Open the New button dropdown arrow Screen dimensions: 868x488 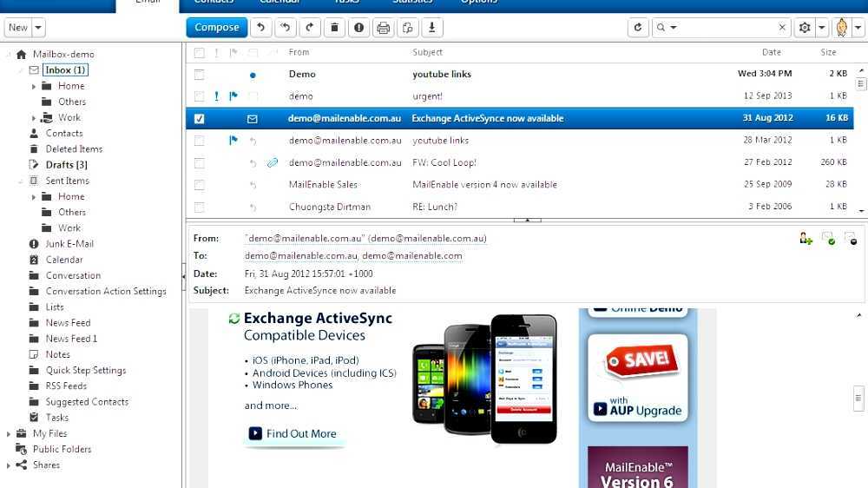click(38, 27)
